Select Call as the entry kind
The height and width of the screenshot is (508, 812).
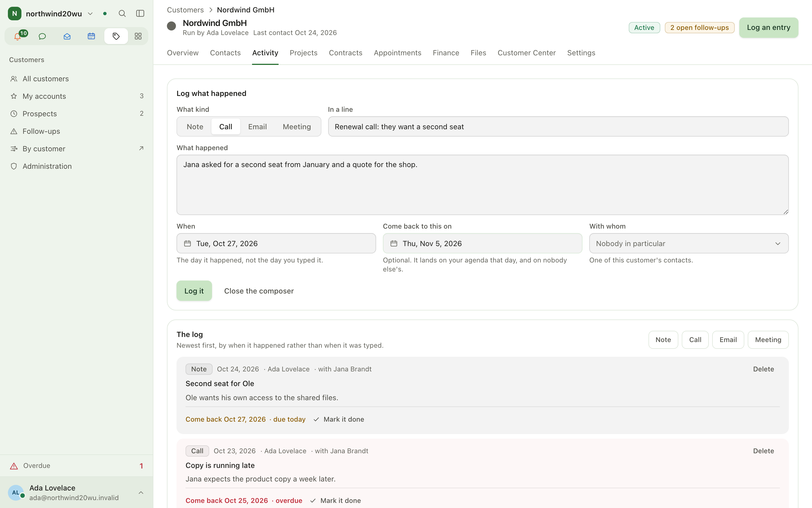pos(226,127)
